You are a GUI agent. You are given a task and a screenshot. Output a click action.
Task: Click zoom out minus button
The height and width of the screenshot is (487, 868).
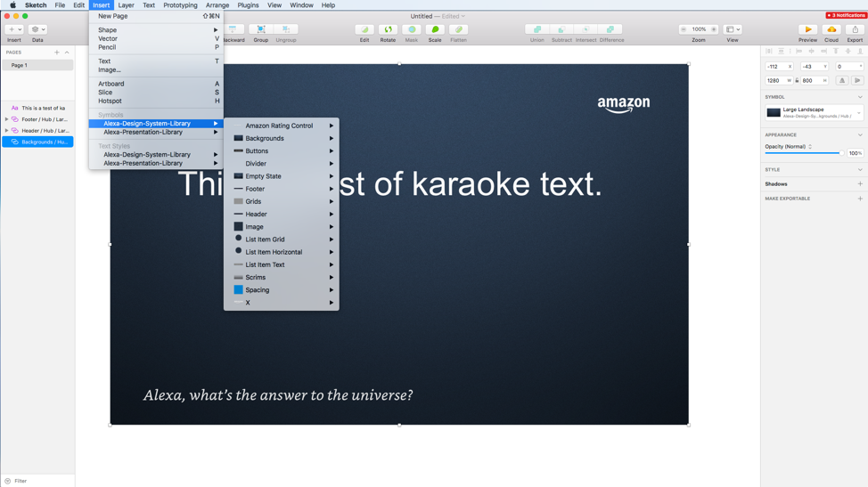click(684, 29)
